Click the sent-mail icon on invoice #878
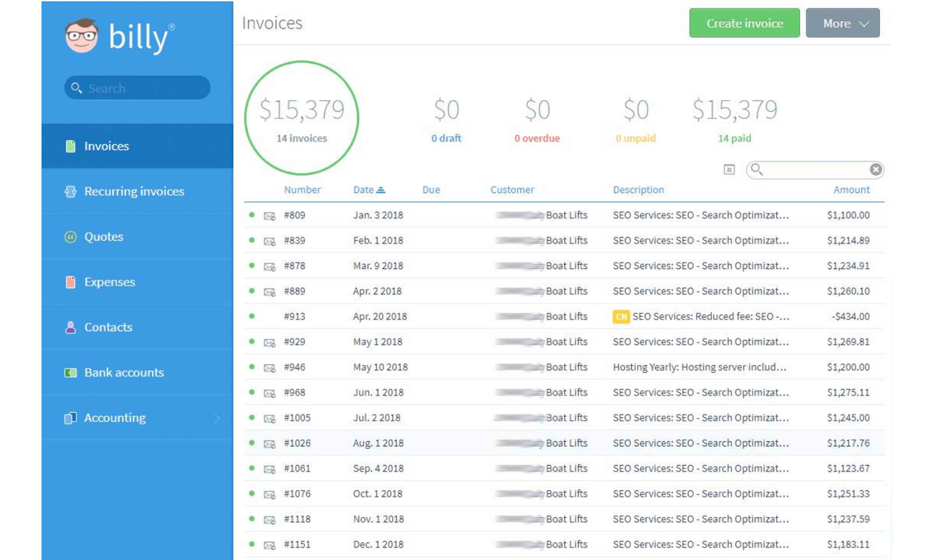The width and height of the screenshot is (934, 560). (x=269, y=267)
